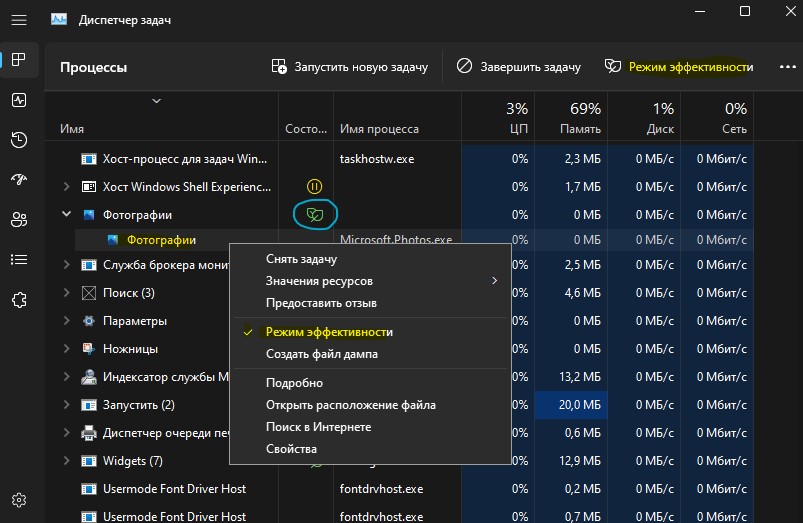
Task: Click the Ножницы app icon
Action: point(89,349)
